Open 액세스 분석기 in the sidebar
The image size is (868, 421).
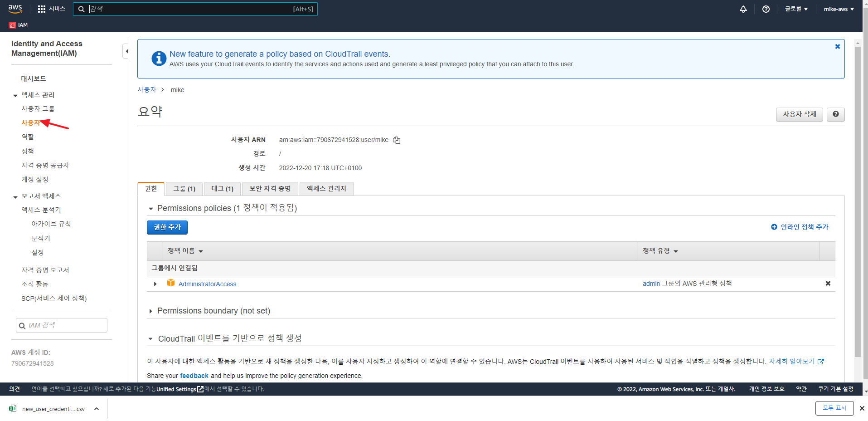pyautogui.click(x=41, y=210)
